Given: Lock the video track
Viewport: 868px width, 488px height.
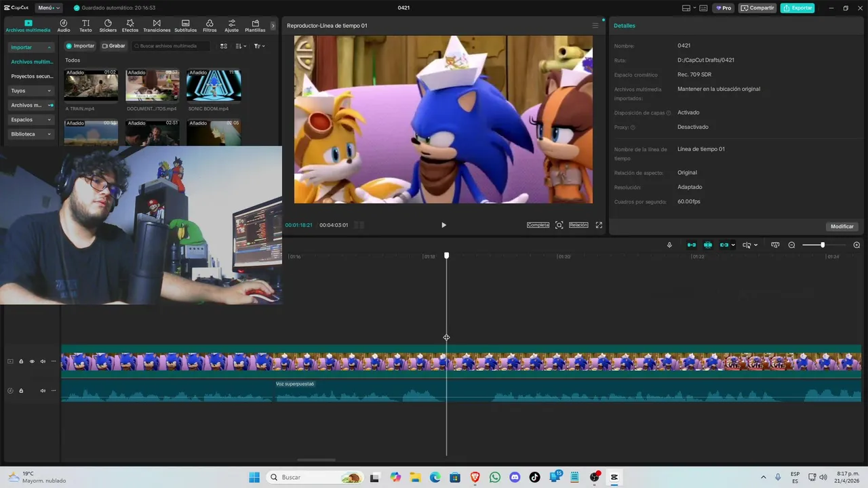Looking at the screenshot, I should 21,362.
